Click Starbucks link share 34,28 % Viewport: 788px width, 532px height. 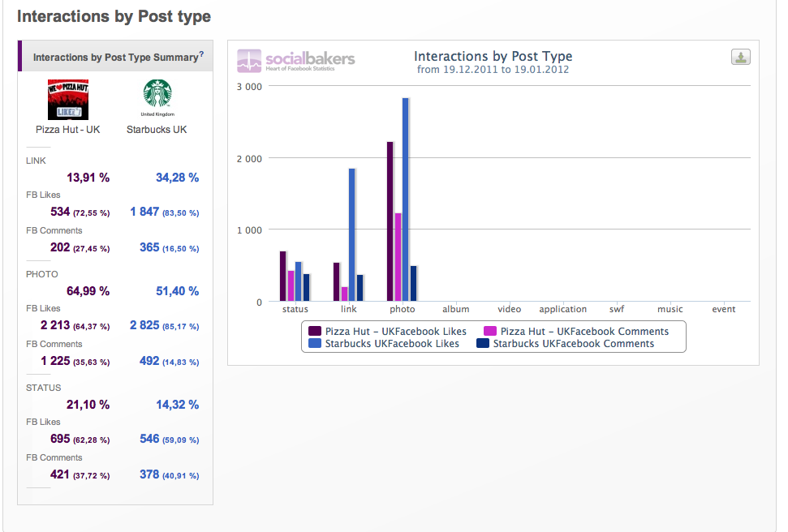point(178,178)
